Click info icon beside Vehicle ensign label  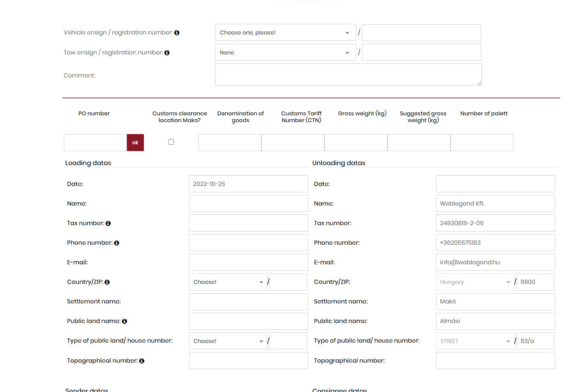coord(177,33)
